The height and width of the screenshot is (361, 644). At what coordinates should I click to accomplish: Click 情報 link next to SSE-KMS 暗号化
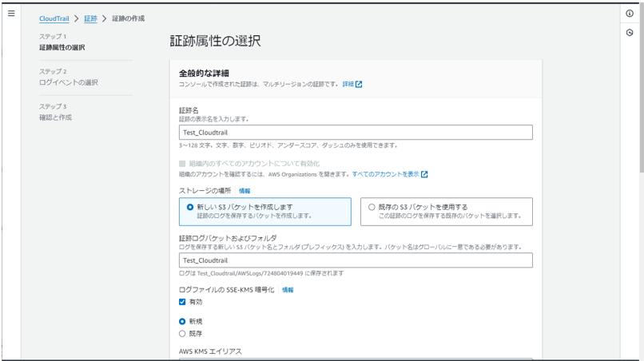(x=288, y=290)
